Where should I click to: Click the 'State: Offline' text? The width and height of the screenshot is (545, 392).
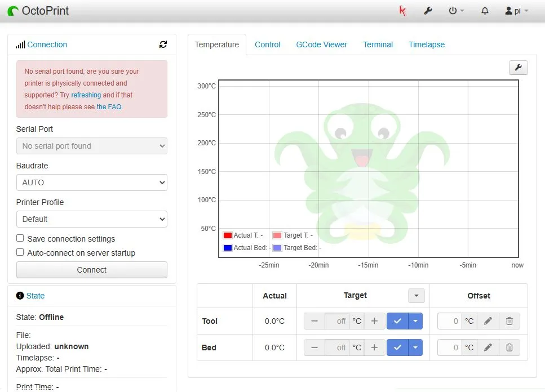[40, 317]
